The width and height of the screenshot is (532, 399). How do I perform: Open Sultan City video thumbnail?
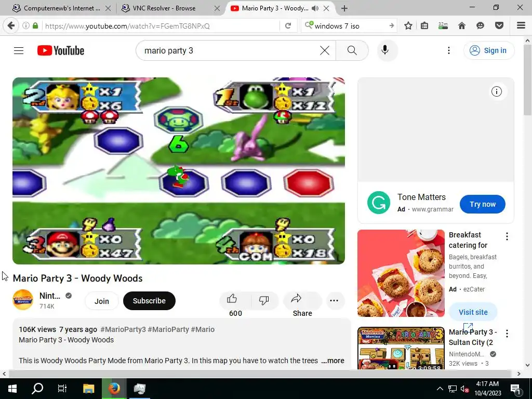(x=401, y=348)
